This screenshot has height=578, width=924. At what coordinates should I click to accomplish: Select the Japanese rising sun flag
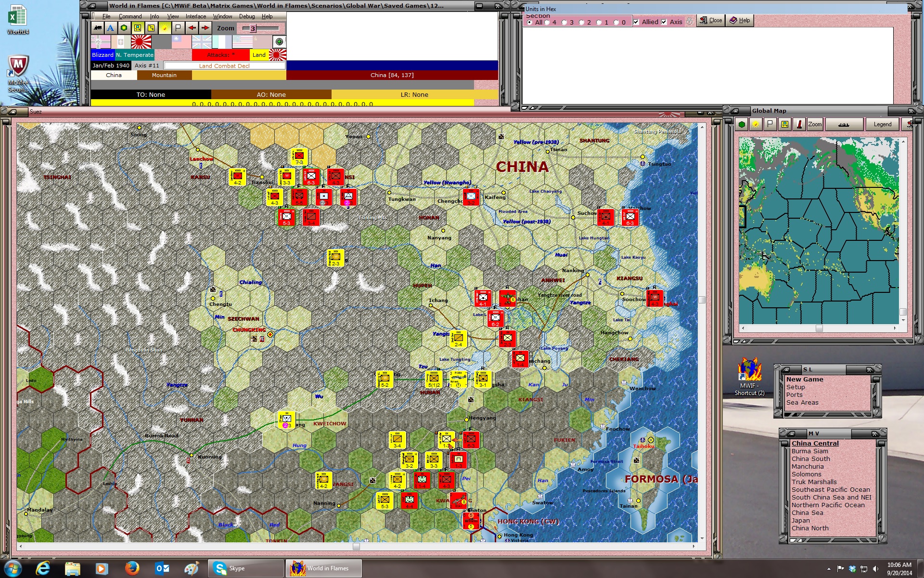[x=141, y=42]
